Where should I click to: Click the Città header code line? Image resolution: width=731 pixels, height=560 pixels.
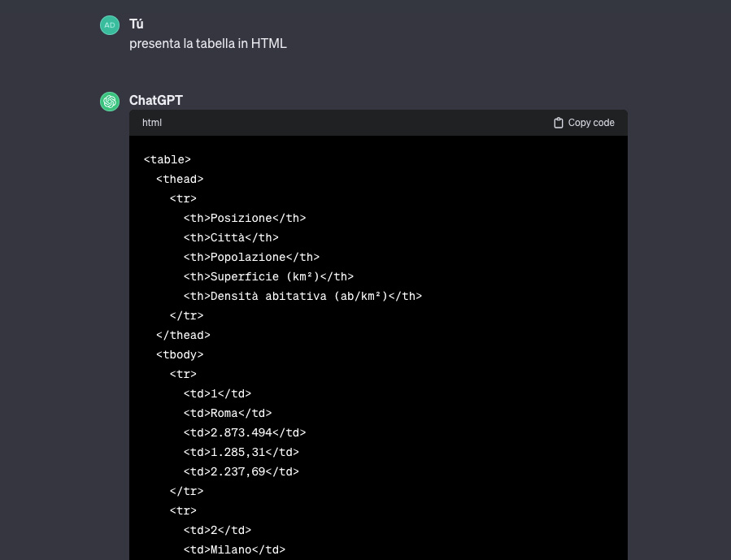231,238
